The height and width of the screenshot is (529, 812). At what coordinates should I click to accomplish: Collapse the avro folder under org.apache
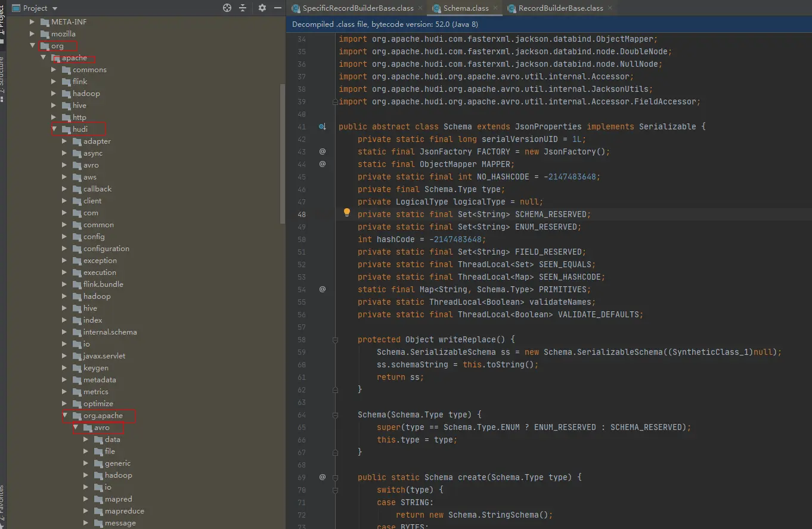pyautogui.click(x=76, y=428)
